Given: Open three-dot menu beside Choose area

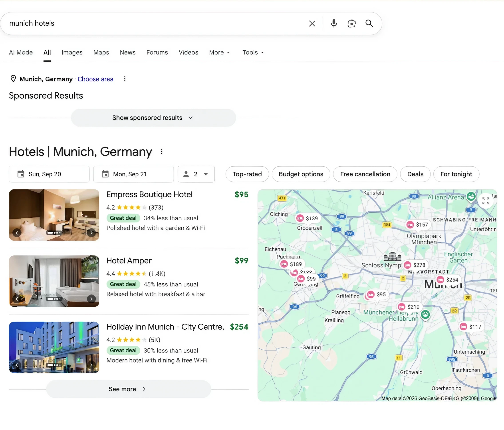Looking at the screenshot, I should pyautogui.click(x=125, y=79).
